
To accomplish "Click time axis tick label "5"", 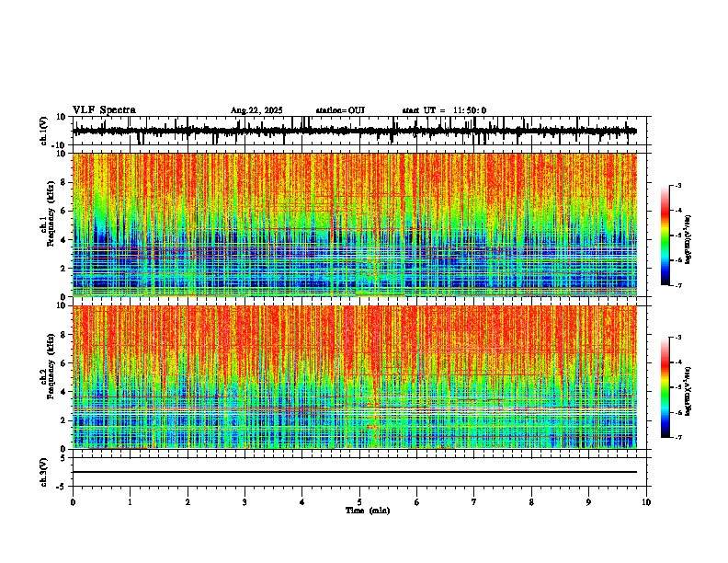I will (x=359, y=502).
